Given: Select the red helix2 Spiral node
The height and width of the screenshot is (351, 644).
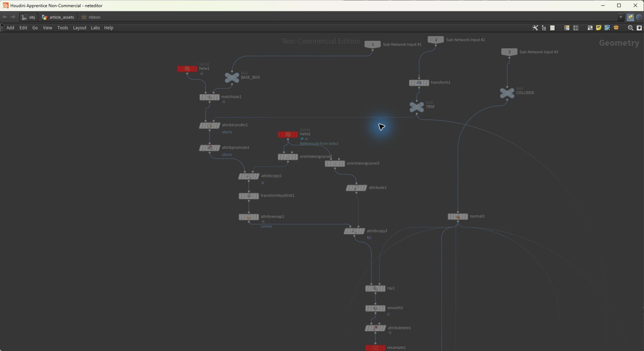Looking at the screenshot, I should [288, 135].
